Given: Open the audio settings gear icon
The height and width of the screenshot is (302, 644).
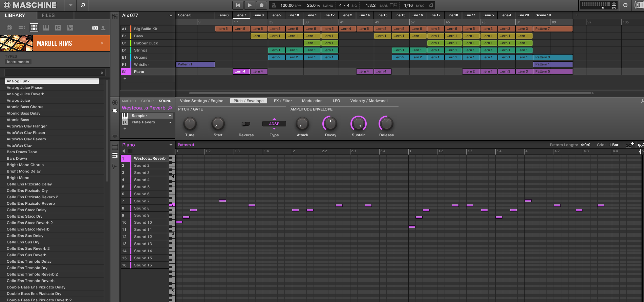Looking at the screenshot, I should click(431, 5).
